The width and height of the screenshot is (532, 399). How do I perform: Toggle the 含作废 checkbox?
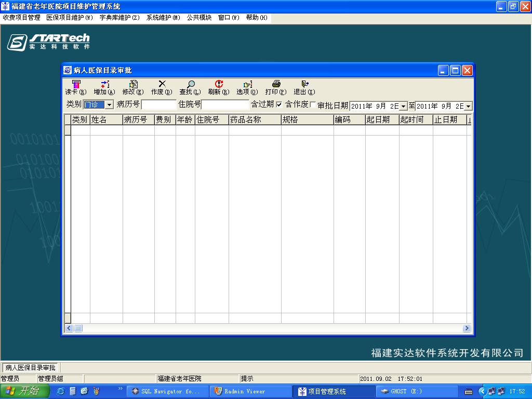313,104
